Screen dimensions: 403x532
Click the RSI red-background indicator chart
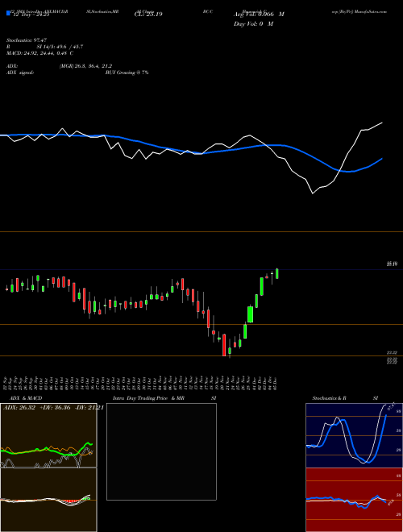(354, 500)
